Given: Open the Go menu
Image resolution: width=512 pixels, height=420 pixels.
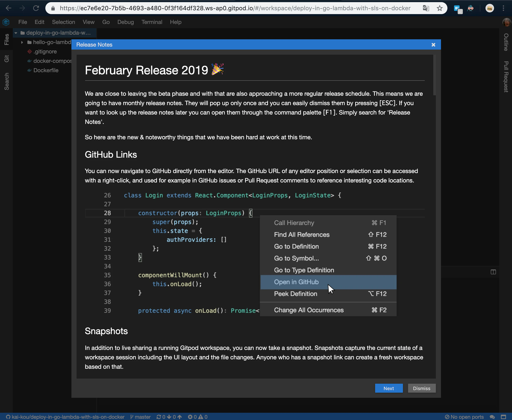Looking at the screenshot, I should pyautogui.click(x=106, y=22).
